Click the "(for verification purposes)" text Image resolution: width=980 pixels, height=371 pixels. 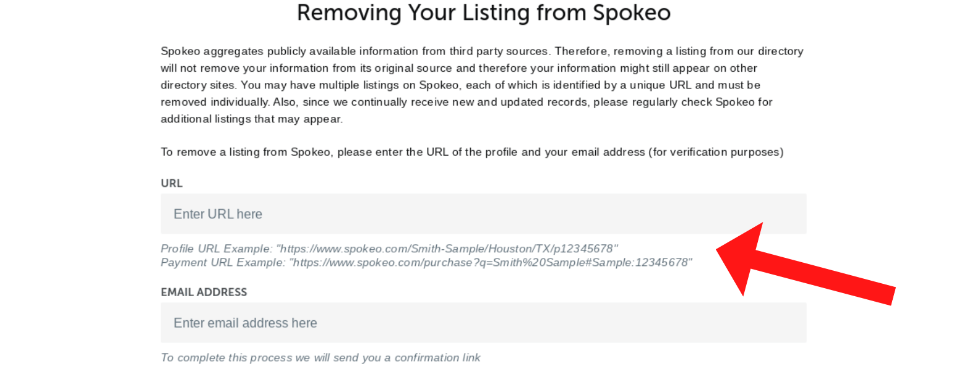pyautogui.click(x=716, y=152)
